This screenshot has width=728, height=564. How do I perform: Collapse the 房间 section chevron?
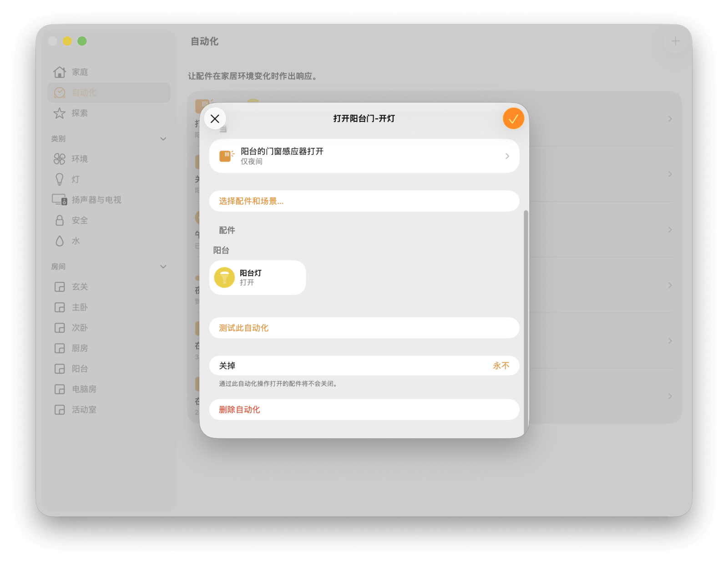(163, 267)
